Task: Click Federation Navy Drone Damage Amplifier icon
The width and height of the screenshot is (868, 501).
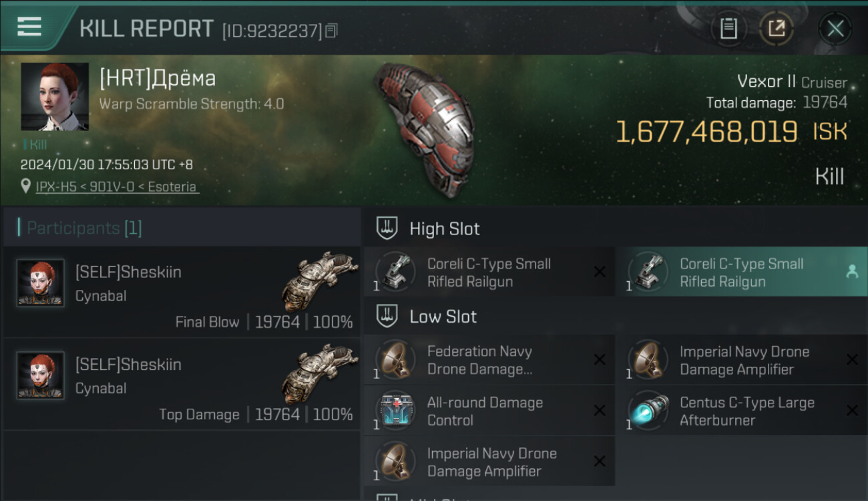Action: point(395,359)
